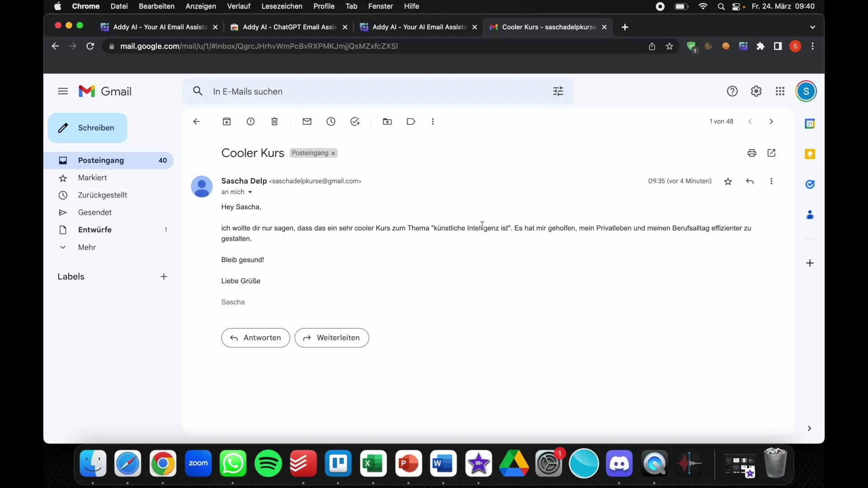Click the Datei menu bar item
This screenshot has width=868, height=488.
click(x=118, y=6)
